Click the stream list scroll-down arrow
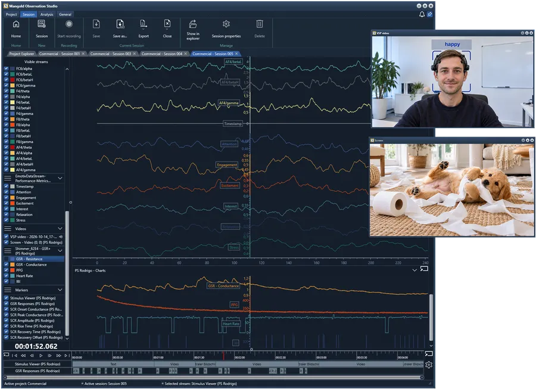Viewport: 536px width, 392px height. pos(67,338)
